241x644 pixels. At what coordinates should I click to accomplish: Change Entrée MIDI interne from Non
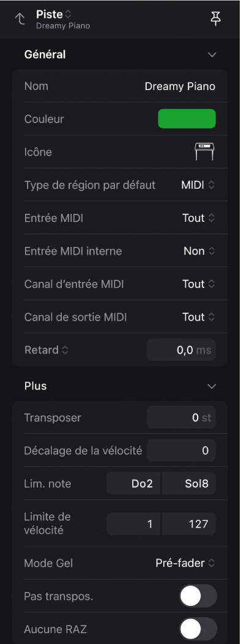point(199,251)
